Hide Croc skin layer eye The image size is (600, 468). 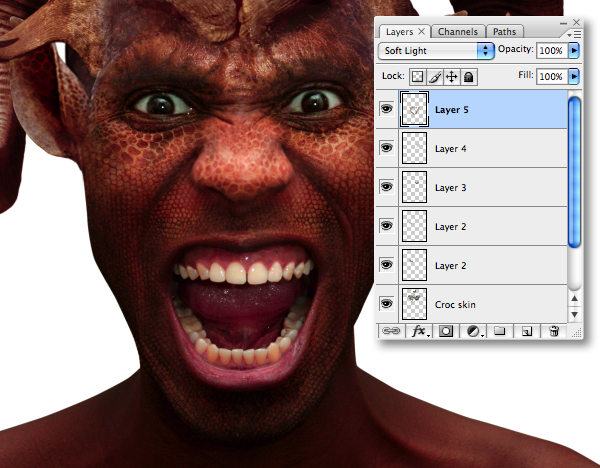point(386,304)
